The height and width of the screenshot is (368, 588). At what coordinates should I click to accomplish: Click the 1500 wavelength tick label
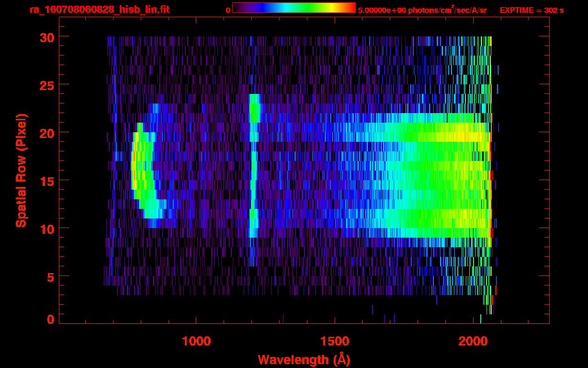pos(335,341)
